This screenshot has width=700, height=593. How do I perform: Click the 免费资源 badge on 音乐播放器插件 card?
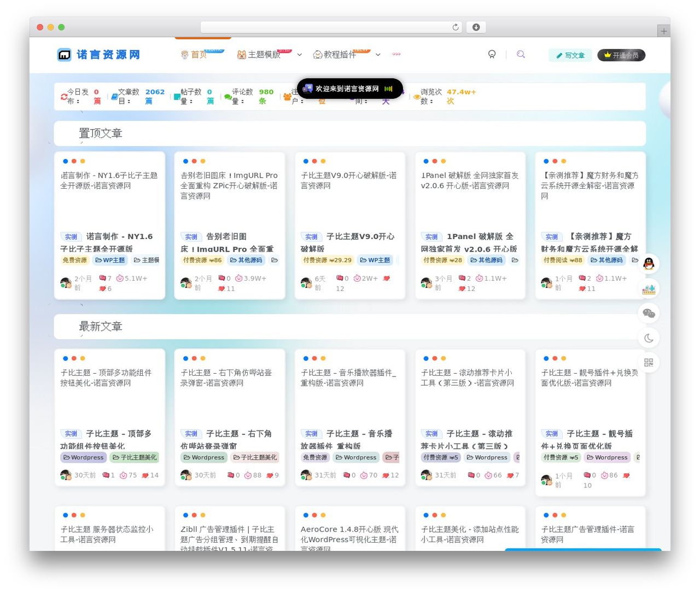[315, 457]
